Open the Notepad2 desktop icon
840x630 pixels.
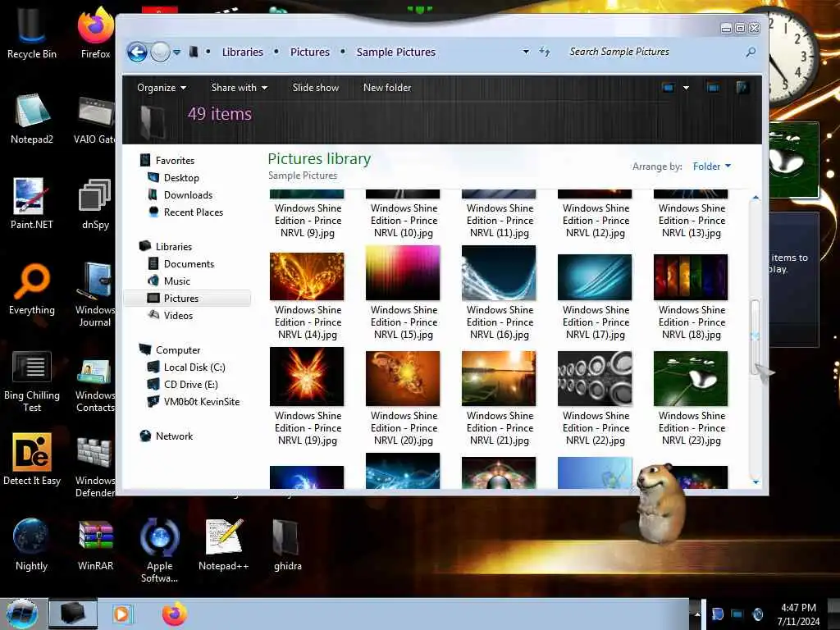[32, 118]
